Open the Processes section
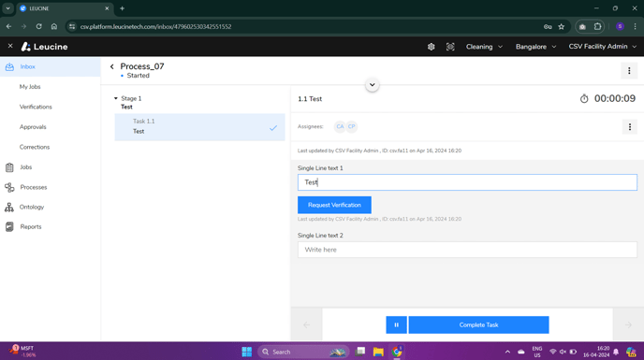644x360 pixels. pos(34,188)
